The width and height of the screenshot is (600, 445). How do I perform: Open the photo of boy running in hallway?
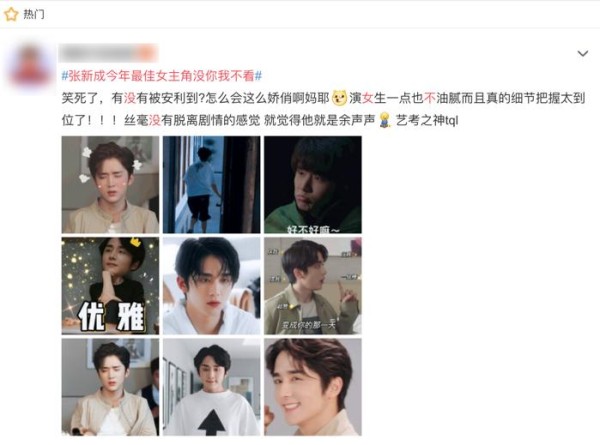coord(212,184)
